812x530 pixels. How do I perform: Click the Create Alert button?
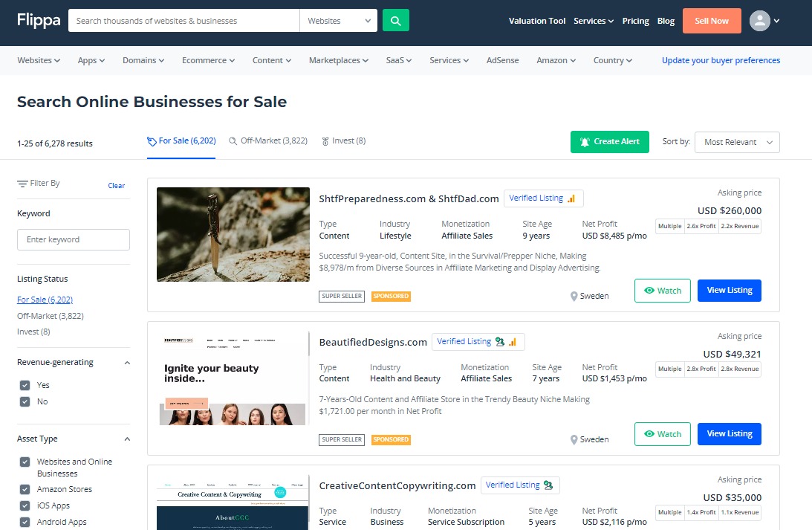click(609, 142)
